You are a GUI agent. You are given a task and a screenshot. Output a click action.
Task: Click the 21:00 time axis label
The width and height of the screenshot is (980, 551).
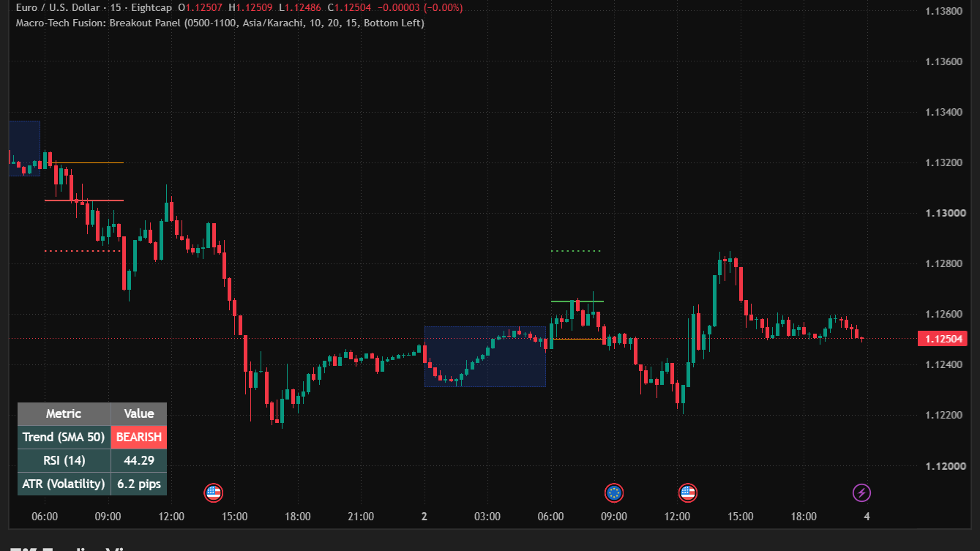click(x=361, y=517)
